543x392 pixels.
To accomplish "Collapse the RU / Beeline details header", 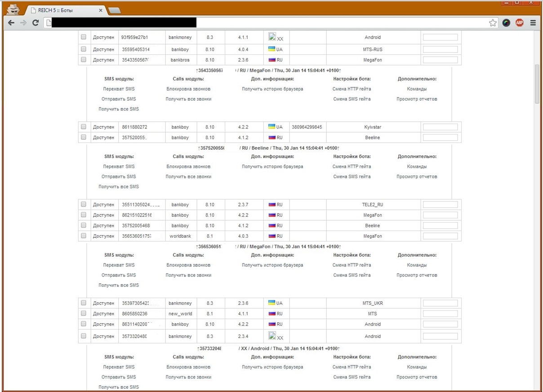I will point(268,148).
